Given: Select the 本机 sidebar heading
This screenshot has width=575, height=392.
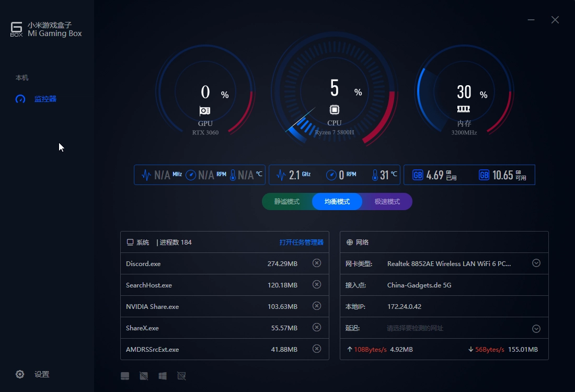Looking at the screenshot, I should [21, 78].
